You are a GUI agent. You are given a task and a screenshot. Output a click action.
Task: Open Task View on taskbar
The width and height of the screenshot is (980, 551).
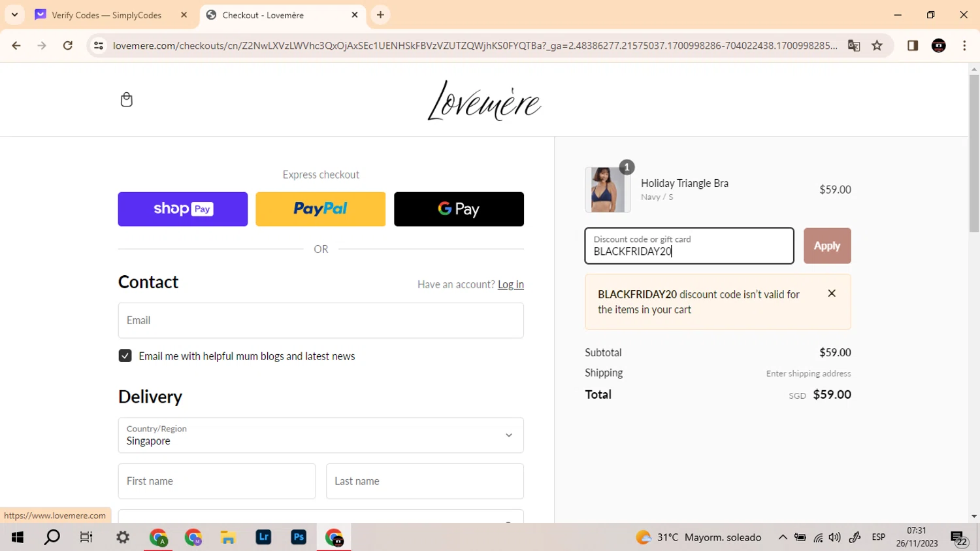[86, 537]
